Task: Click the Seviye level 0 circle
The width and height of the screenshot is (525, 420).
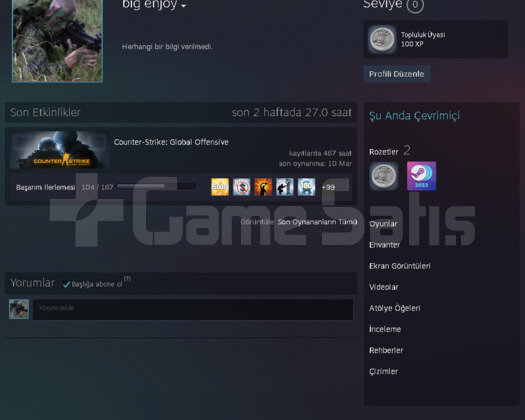Action: [x=415, y=5]
